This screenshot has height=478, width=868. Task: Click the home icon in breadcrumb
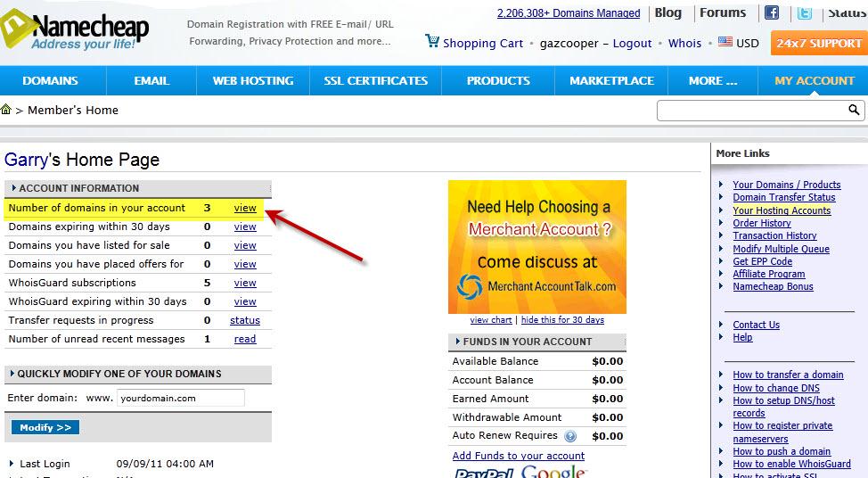pos(6,111)
